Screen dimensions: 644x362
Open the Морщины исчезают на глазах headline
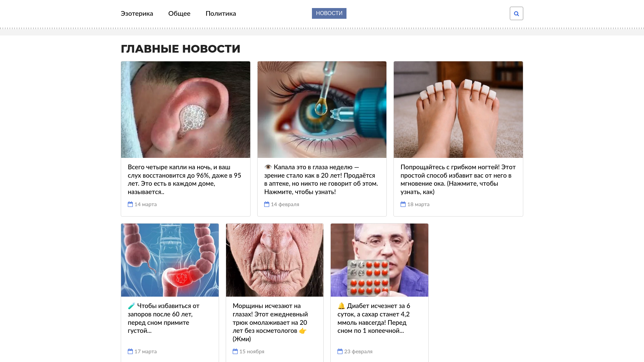(270, 322)
